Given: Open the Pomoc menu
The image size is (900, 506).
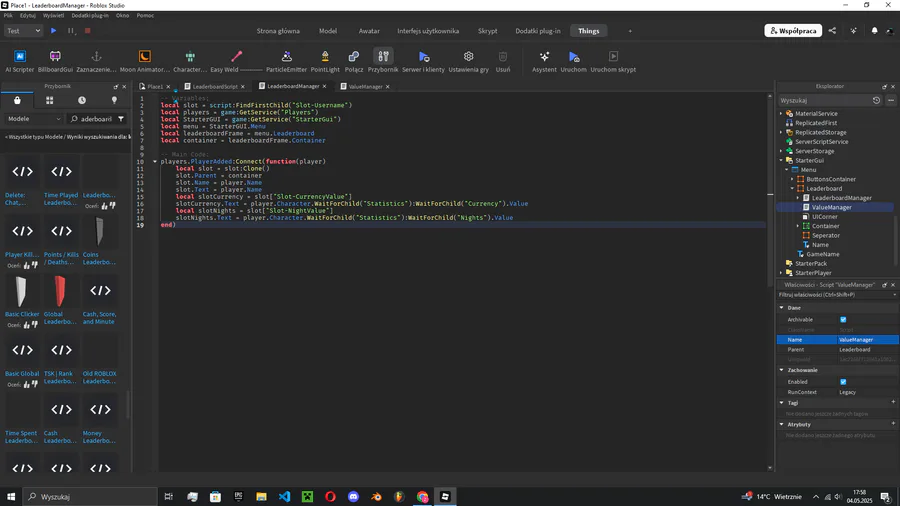Looking at the screenshot, I should tap(145, 15).
